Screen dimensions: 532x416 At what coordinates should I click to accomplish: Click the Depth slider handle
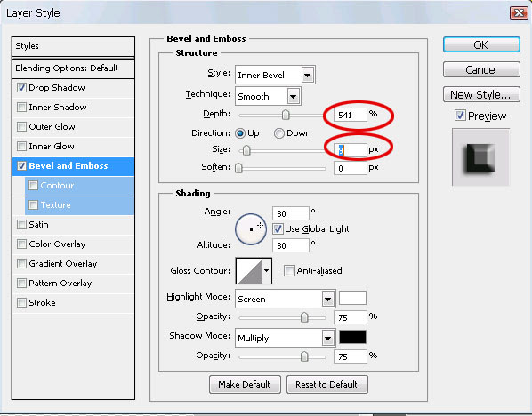[x=286, y=115]
